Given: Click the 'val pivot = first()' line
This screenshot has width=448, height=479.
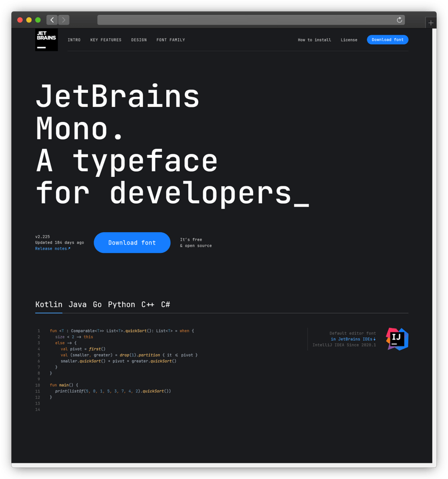Looking at the screenshot, I should pyautogui.click(x=83, y=349).
